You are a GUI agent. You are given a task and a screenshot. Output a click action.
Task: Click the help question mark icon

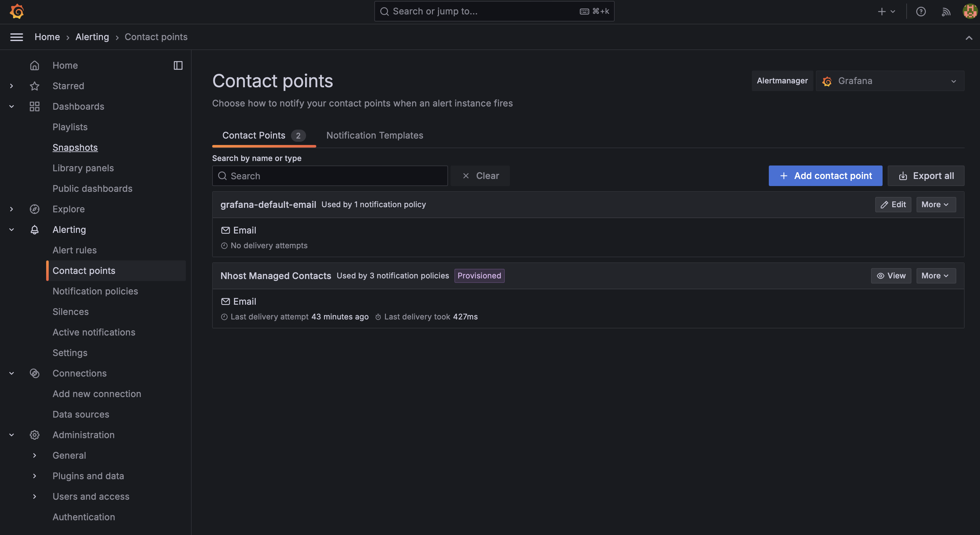tap(921, 12)
